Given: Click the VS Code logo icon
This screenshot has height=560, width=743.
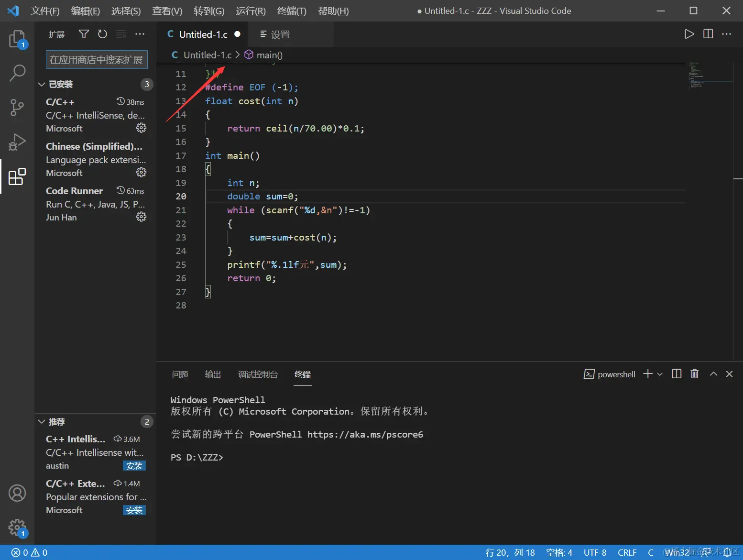Looking at the screenshot, I should tap(13, 11).
